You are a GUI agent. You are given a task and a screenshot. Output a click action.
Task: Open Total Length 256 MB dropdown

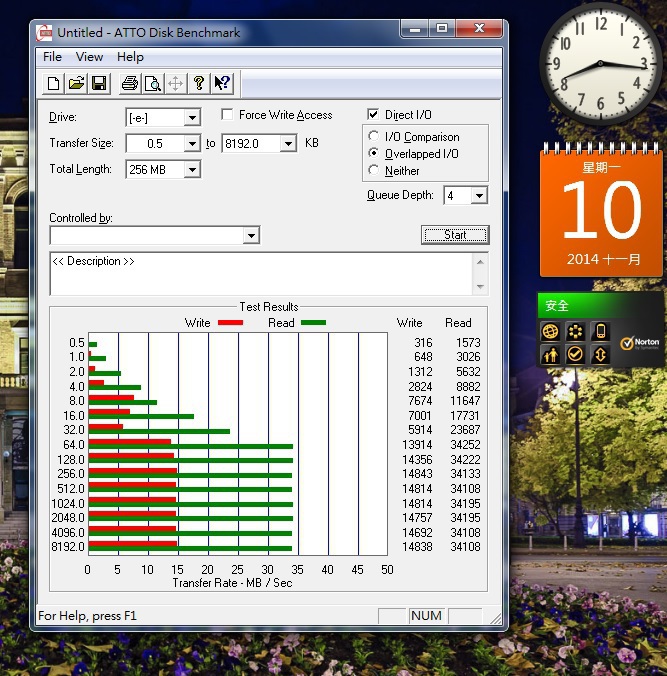(x=192, y=169)
